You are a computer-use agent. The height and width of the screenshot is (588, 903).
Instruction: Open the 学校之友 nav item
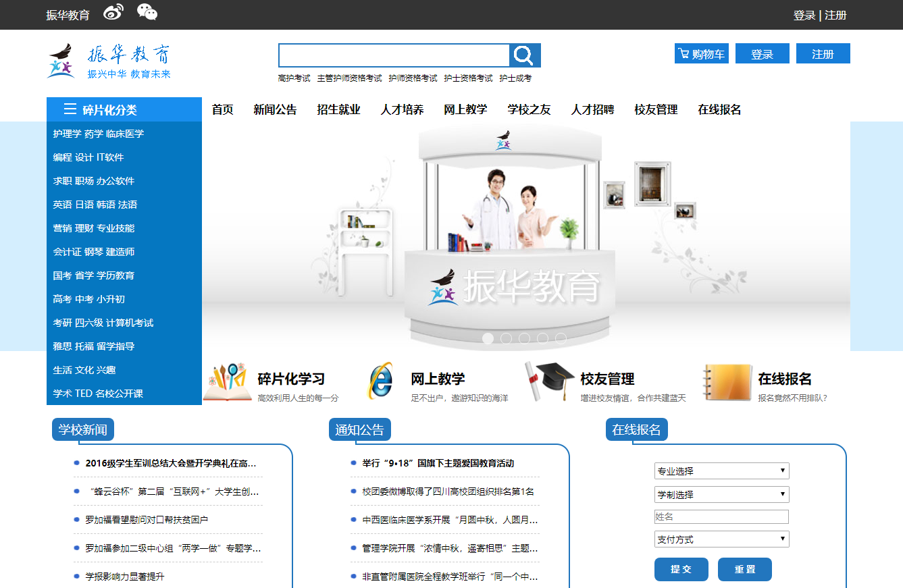tap(529, 109)
